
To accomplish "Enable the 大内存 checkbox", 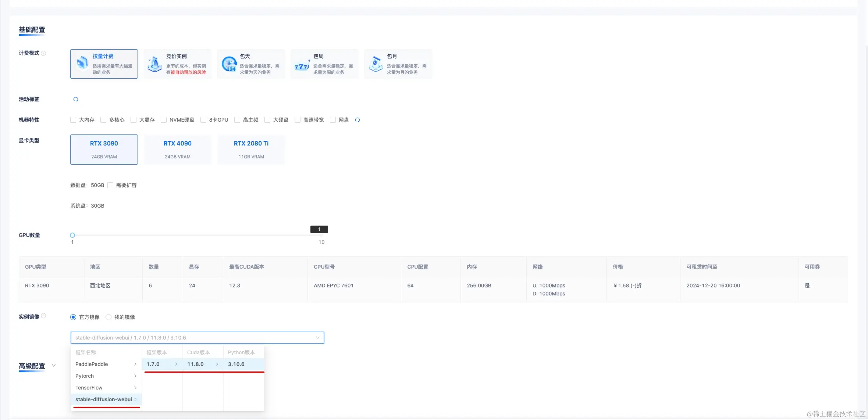I will click(73, 120).
